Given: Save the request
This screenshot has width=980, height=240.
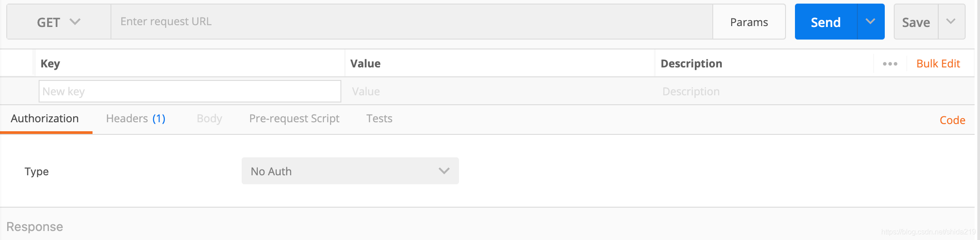Looking at the screenshot, I should click(916, 22).
